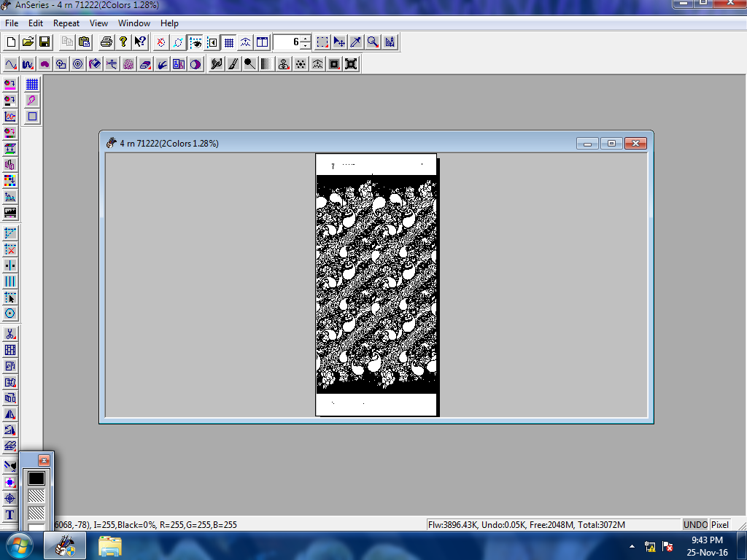Click the red X delete-selection icon
Image resolution: width=747 pixels, height=560 pixels.
pos(10,249)
